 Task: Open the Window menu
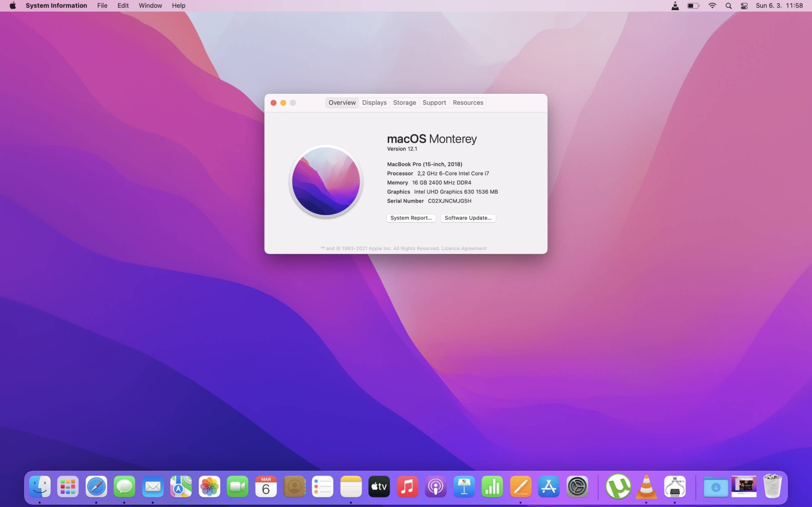[x=150, y=6]
